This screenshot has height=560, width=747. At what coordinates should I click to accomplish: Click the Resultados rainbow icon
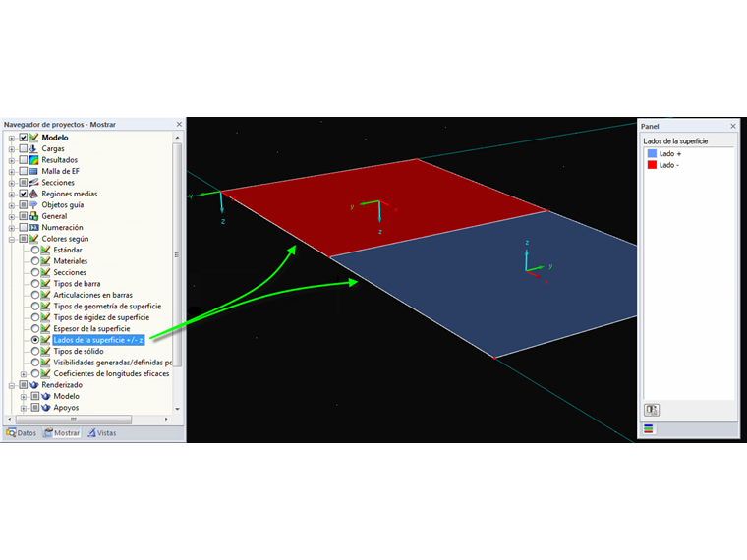[33, 160]
